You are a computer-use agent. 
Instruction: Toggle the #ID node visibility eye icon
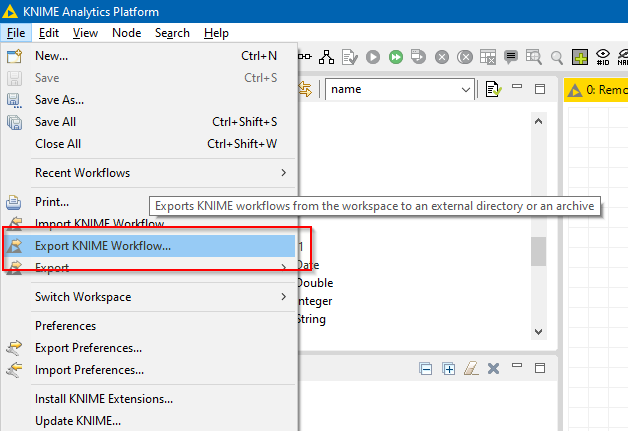pos(603,57)
